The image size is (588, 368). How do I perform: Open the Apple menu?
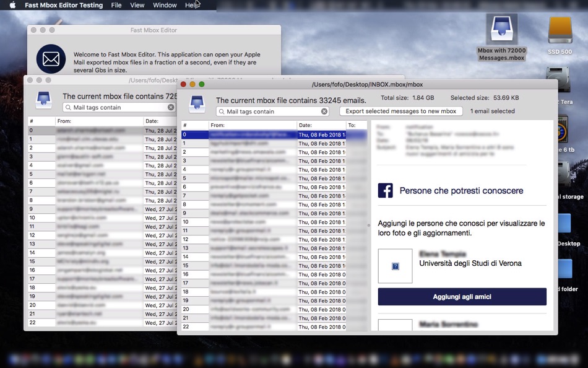click(x=12, y=5)
